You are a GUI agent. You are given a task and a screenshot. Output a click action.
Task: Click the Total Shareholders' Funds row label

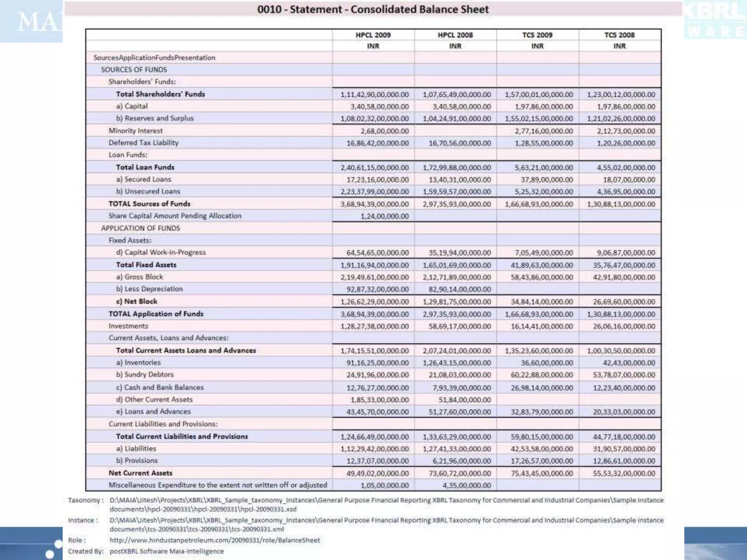click(x=160, y=94)
